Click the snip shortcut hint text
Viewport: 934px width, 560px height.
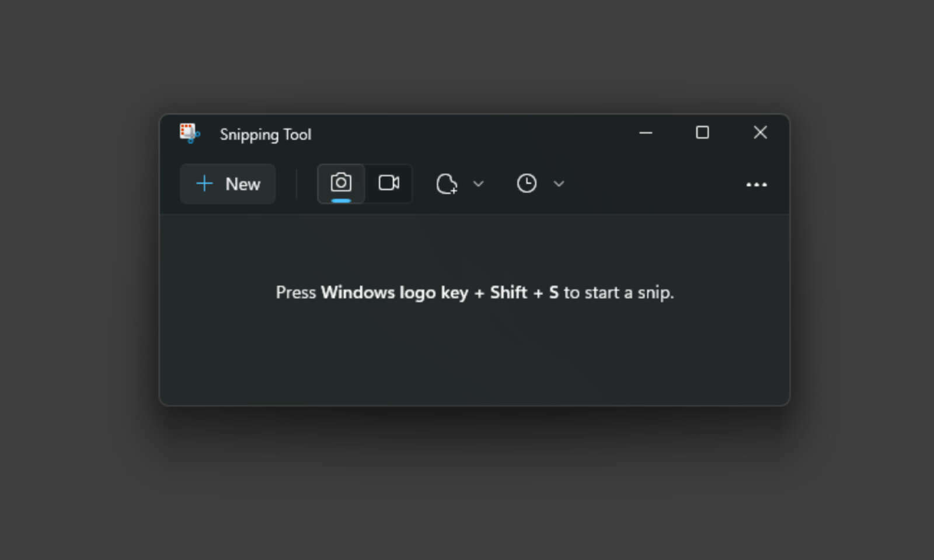coord(474,292)
